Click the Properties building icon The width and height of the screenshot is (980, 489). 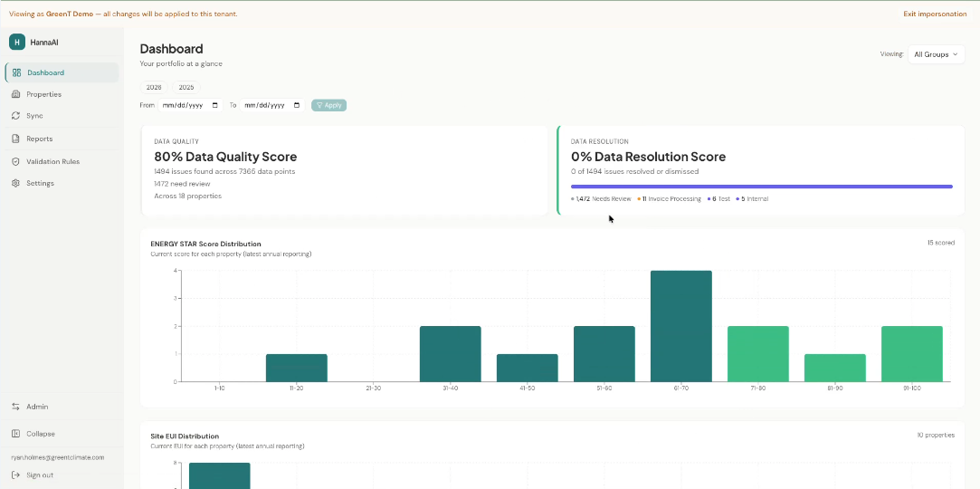(16, 94)
